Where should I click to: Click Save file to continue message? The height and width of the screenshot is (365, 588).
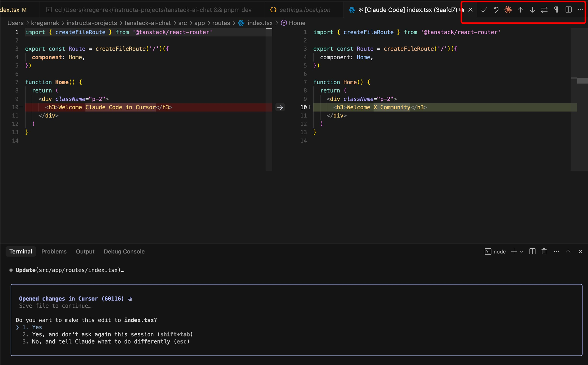click(55, 306)
